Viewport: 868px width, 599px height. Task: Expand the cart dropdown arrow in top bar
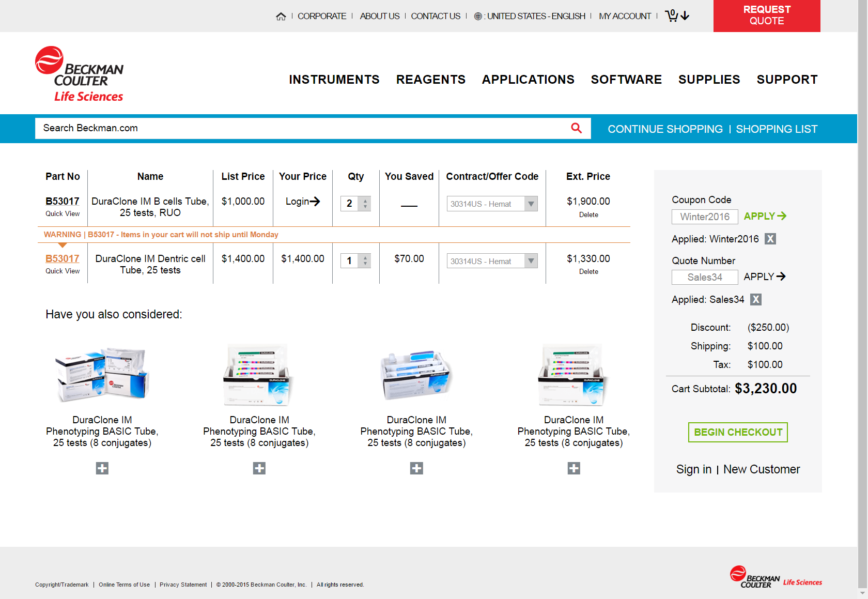click(x=685, y=16)
